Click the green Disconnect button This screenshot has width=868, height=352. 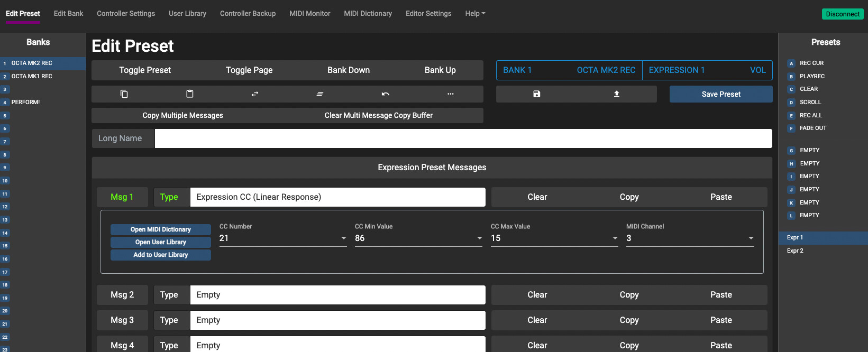point(843,14)
